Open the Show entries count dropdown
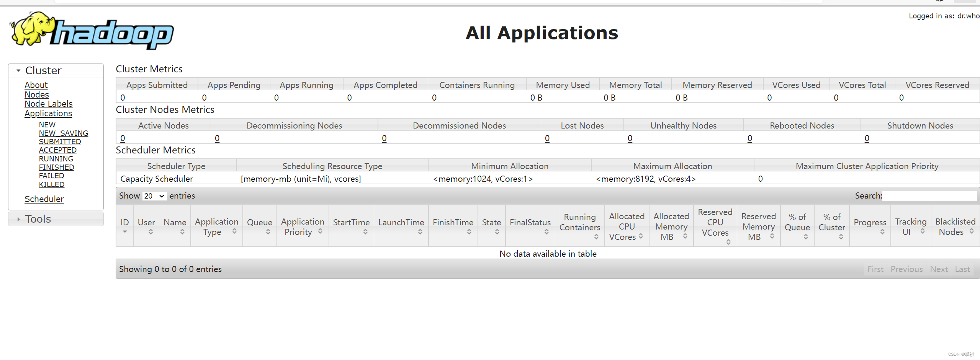The width and height of the screenshot is (980, 360). (x=154, y=196)
